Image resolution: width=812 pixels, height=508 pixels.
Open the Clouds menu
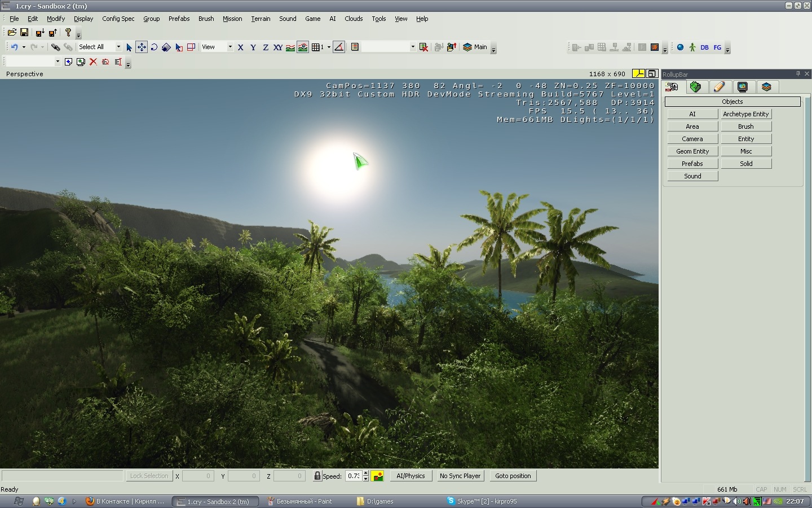(354, 19)
